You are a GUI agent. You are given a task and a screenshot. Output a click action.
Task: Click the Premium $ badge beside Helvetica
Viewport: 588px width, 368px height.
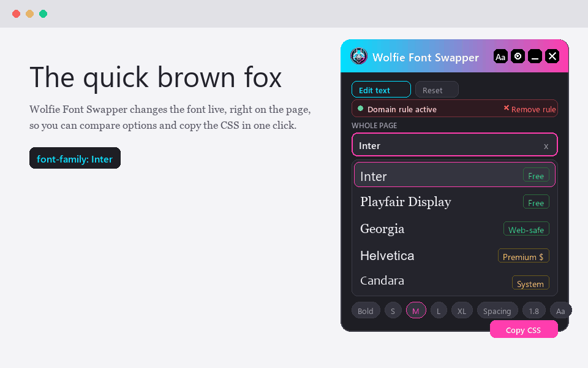coord(524,256)
